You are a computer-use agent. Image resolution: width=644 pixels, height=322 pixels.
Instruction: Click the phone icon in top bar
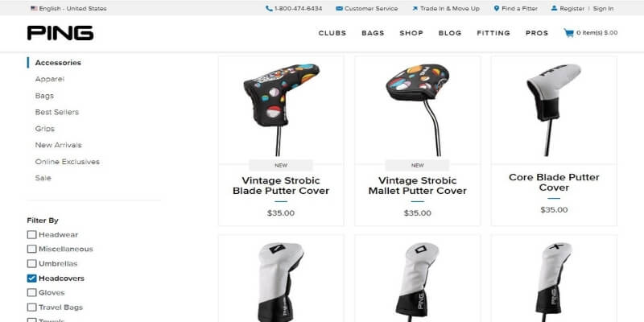pyautogui.click(x=269, y=8)
